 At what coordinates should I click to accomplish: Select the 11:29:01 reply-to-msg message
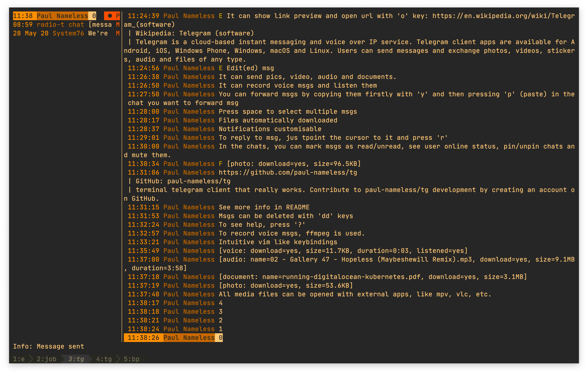(x=288, y=138)
